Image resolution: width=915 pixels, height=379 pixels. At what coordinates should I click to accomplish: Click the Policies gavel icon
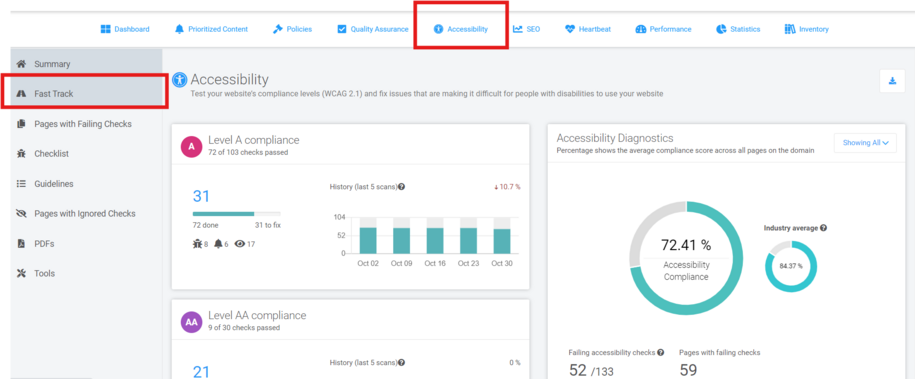(278, 29)
